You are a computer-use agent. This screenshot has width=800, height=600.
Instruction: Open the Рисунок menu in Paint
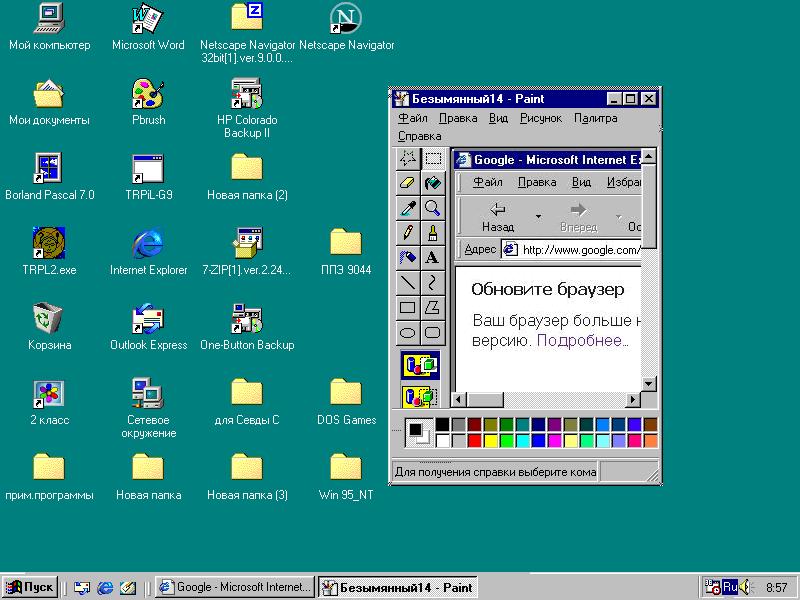(541, 118)
